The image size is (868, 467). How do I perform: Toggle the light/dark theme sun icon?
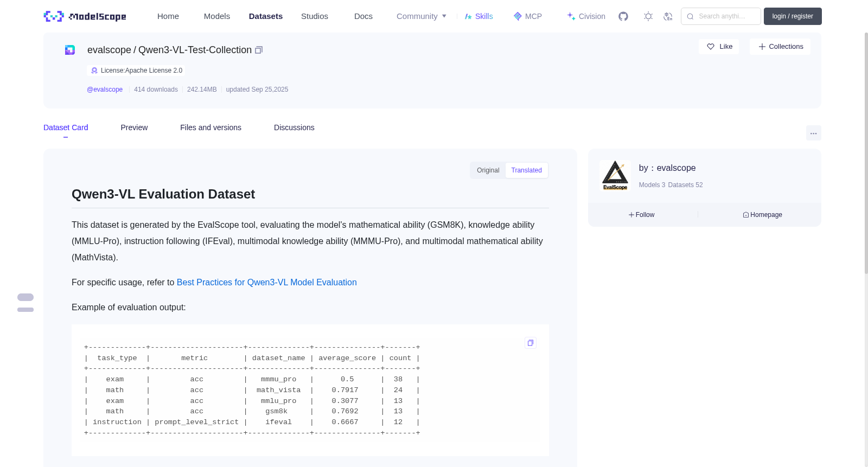648,16
